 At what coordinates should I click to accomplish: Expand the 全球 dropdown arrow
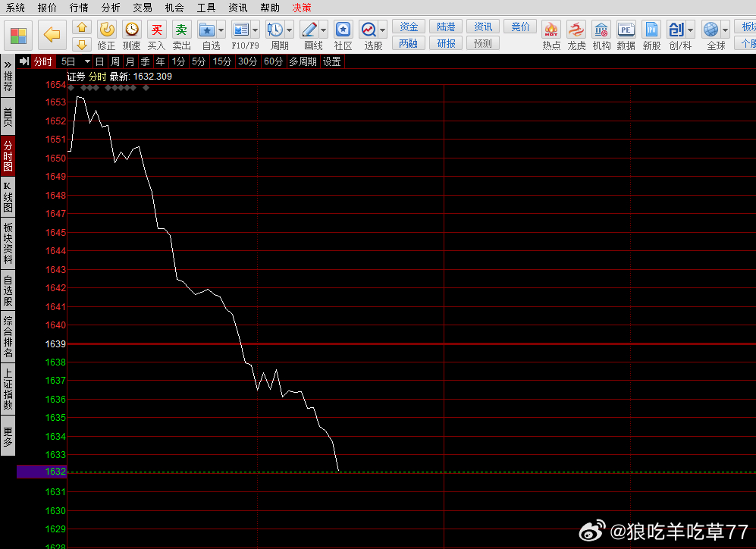(725, 30)
